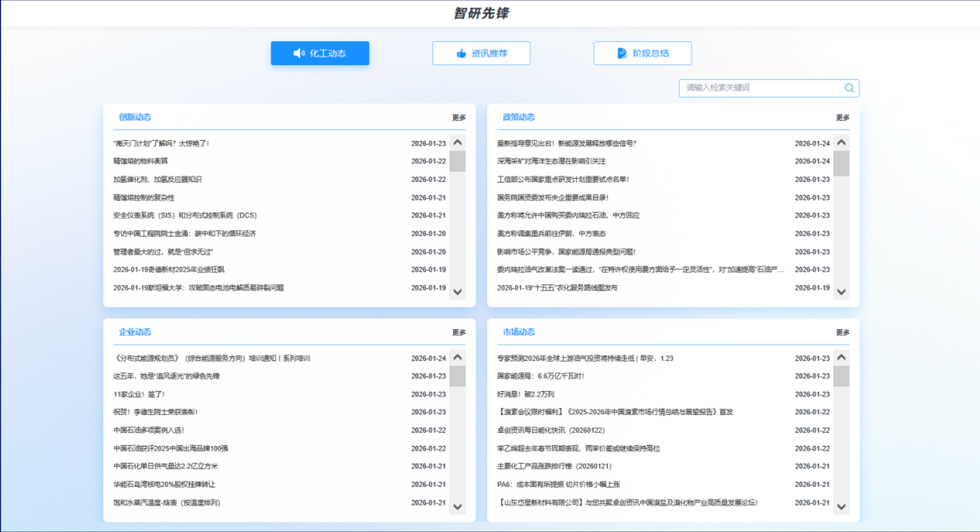Click the down arrow of 企业动态 scrollbar

pyautogui.click(x=458, y=507)
